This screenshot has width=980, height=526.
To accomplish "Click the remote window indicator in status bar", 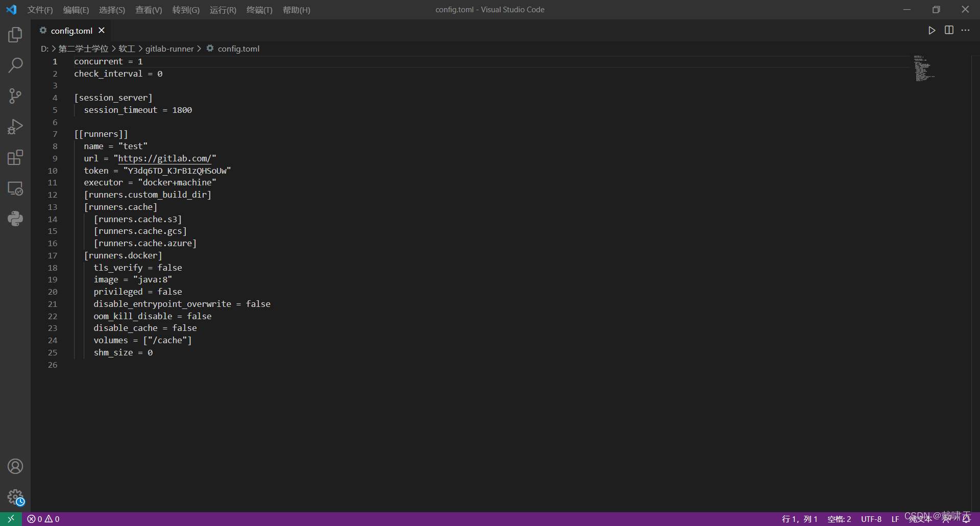I will pyautogui.click(x=11, y=519).
